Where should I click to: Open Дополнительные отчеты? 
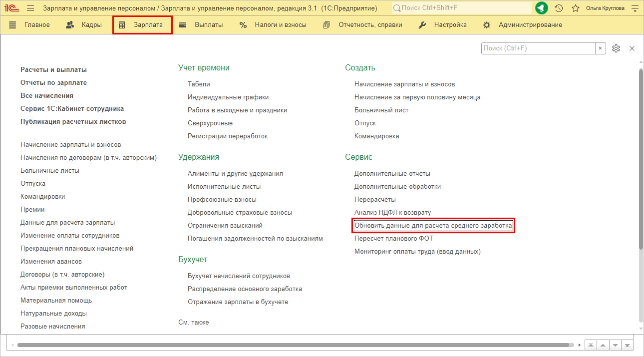coord(392,174)
